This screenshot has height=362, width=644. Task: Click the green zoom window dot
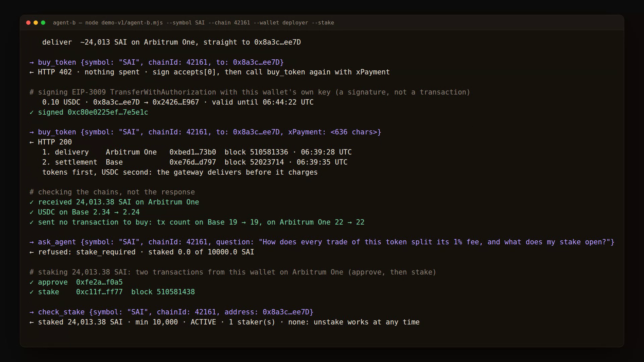[x=43, y=23]
